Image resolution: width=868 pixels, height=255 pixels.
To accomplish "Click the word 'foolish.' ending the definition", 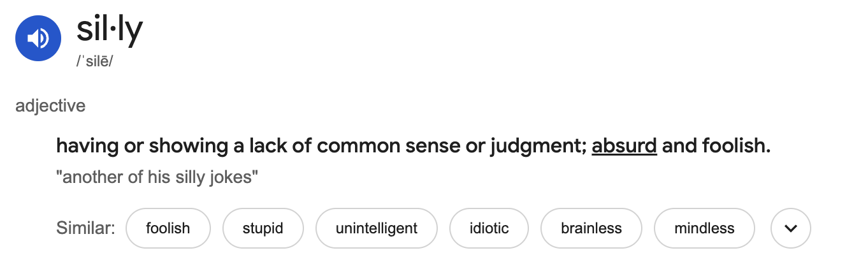I will tap(737, 146).
